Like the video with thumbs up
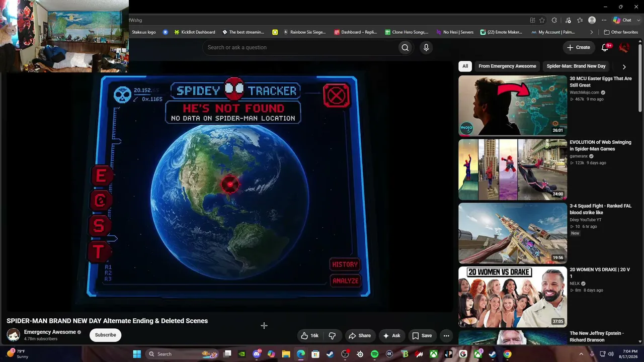The width and height of the screenshot is (644, 362). tap(309, 335)
